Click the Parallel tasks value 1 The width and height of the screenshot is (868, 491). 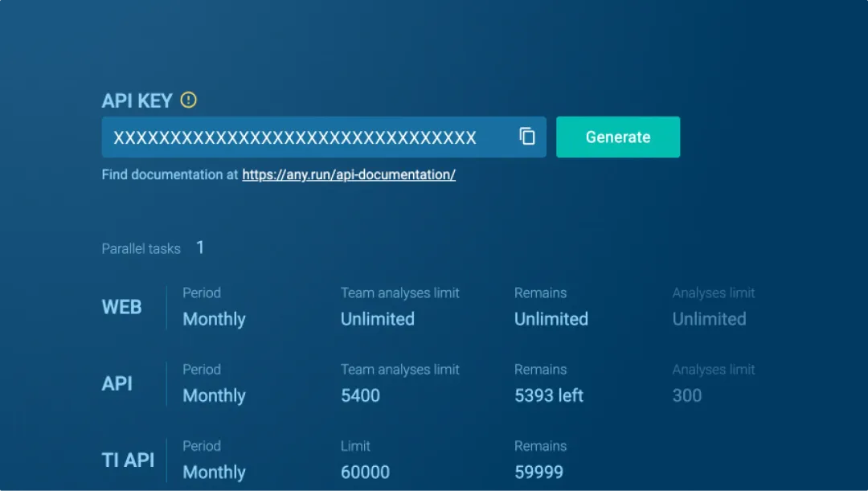[200, 248]
